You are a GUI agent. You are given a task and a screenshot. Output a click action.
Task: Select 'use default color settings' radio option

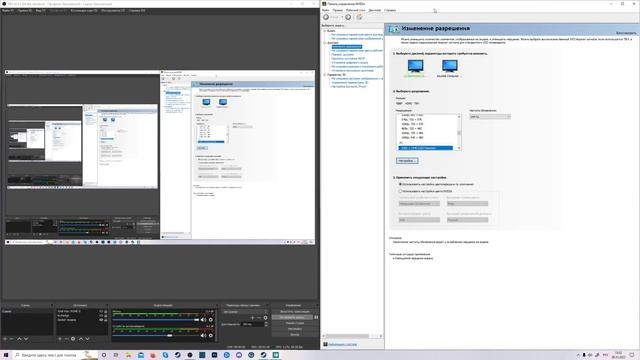400,184
